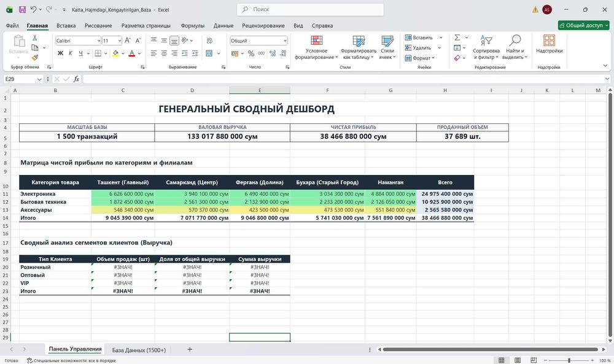Click the warning triangle icon in title bar

tap(535, 10)
